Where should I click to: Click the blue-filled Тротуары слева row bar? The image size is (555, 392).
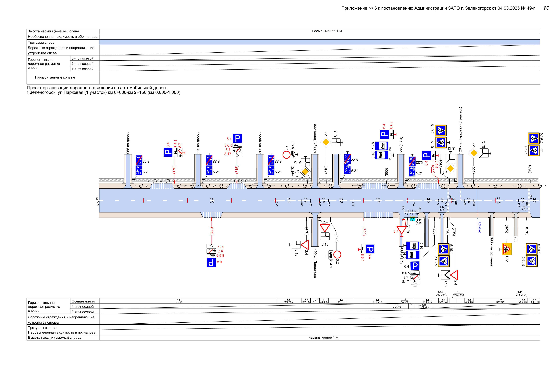(x=319, y=42)
